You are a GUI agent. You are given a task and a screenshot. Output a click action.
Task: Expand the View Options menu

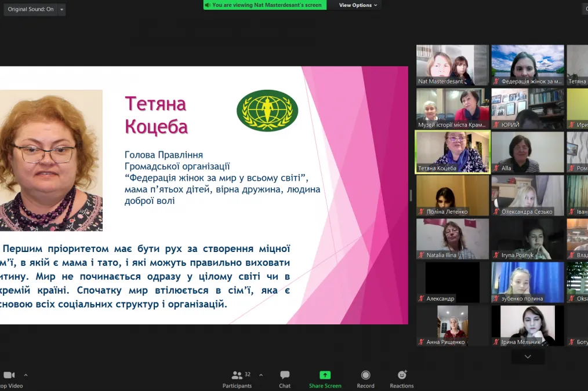(358, 5)
